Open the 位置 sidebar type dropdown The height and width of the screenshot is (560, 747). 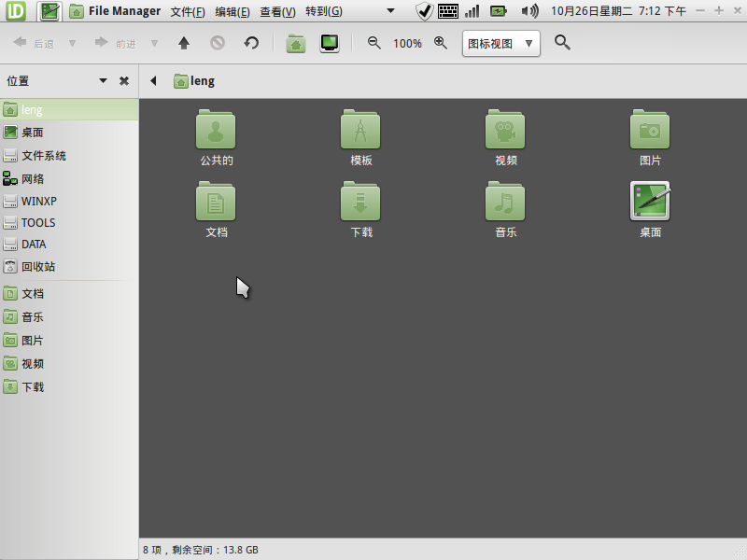[x=103, y=81]
